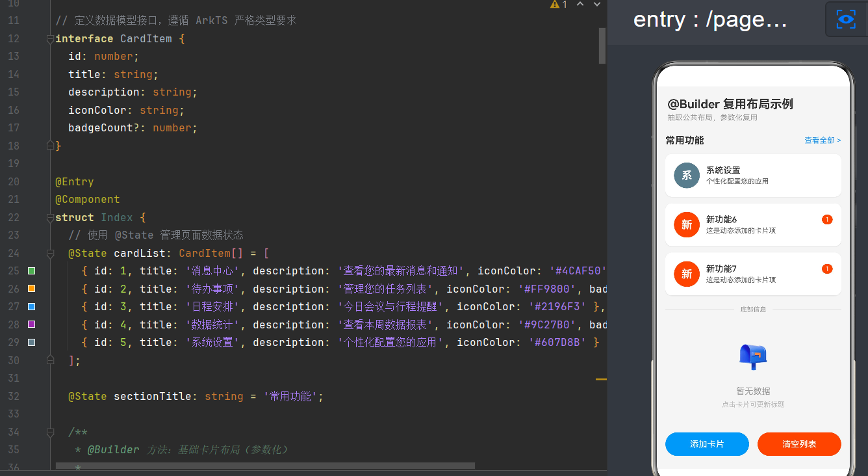
Task: Click line number 32 in the gutter
Action: (13, 397)
